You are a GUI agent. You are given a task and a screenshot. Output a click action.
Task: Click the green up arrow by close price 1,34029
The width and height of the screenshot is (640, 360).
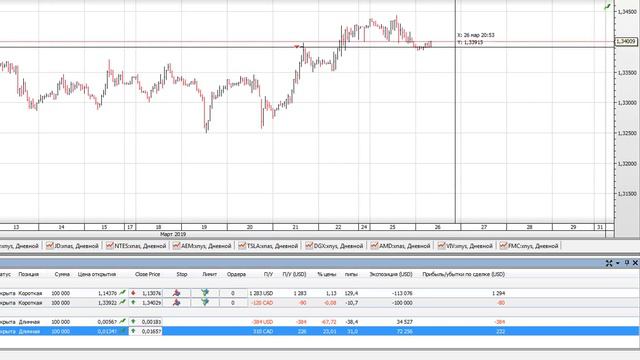click(133, 303)
